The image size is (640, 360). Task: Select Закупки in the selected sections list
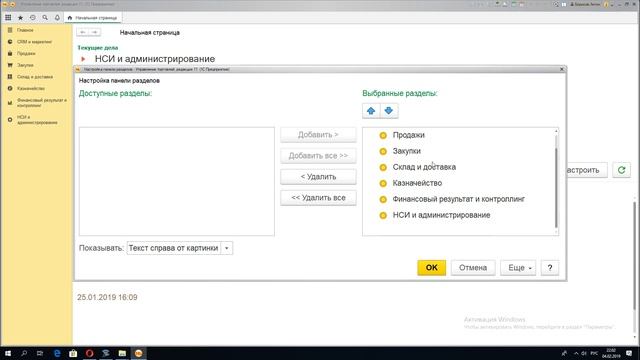407,151
